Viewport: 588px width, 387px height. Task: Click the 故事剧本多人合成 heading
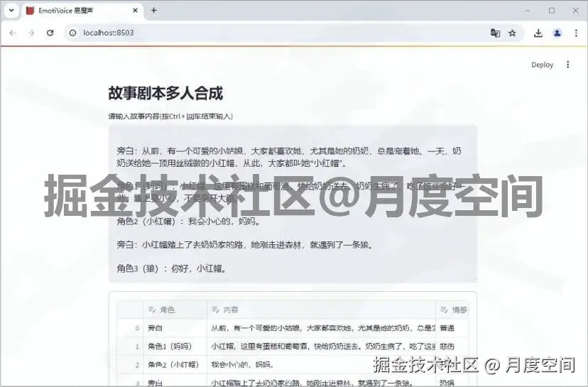(x=165, y=93)
